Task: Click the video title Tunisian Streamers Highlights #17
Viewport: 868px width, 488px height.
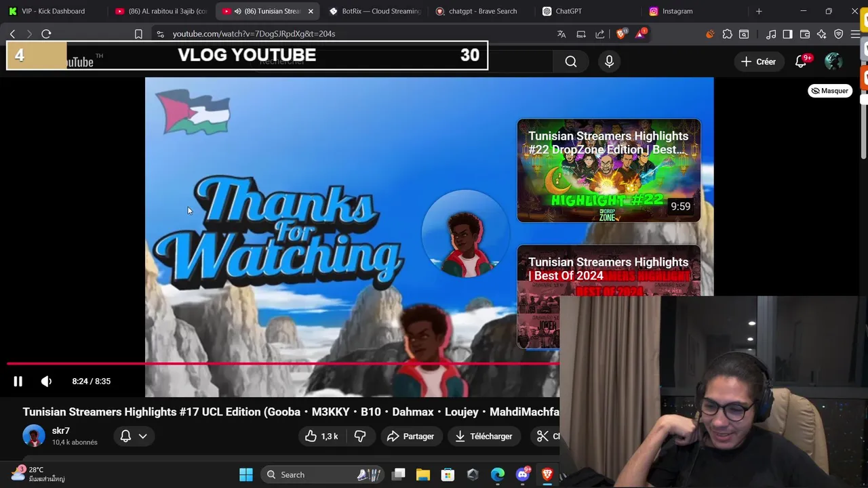Action: (291, 412)
